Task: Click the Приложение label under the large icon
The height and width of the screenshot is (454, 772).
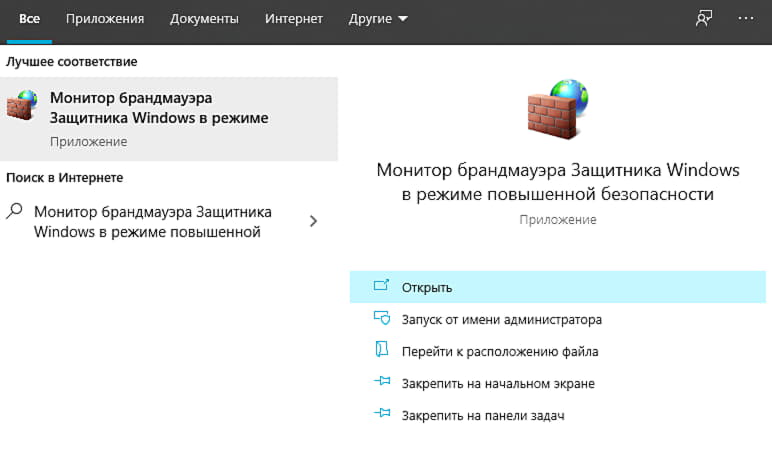Action: 557,220
